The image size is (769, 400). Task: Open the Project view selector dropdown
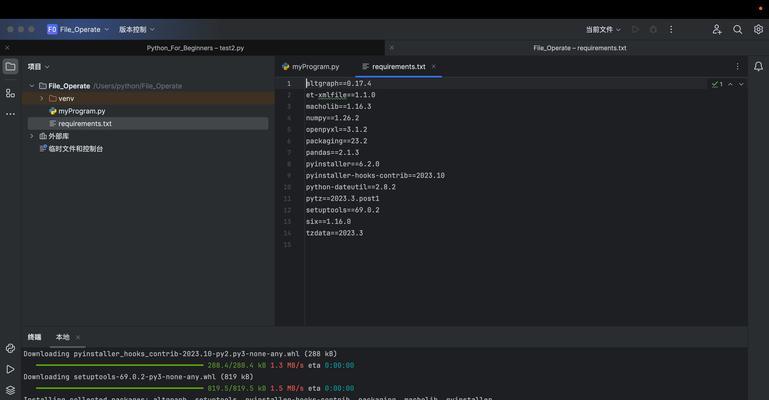pos(39,67)
